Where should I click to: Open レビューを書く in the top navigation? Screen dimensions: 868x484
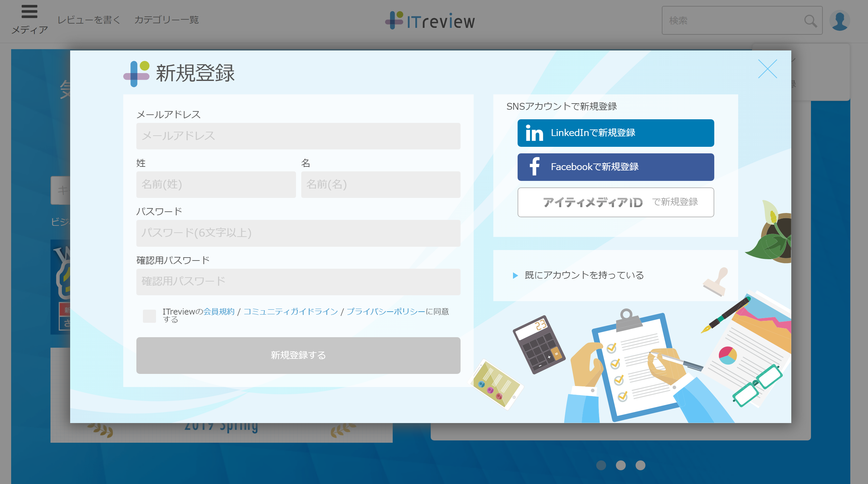tap(89, 20)
